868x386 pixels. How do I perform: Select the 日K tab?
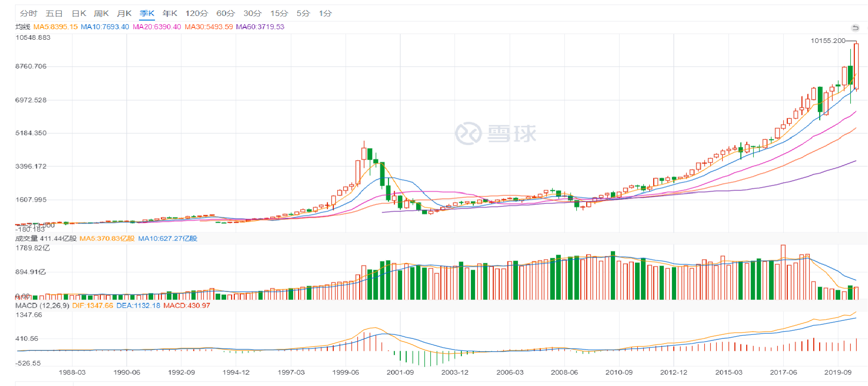[x=79, y=13]
